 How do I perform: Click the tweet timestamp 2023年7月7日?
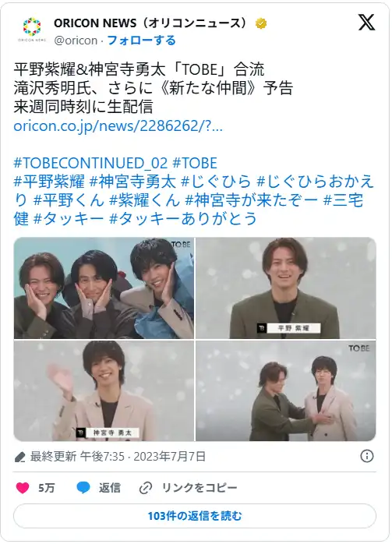coord(170,456)
